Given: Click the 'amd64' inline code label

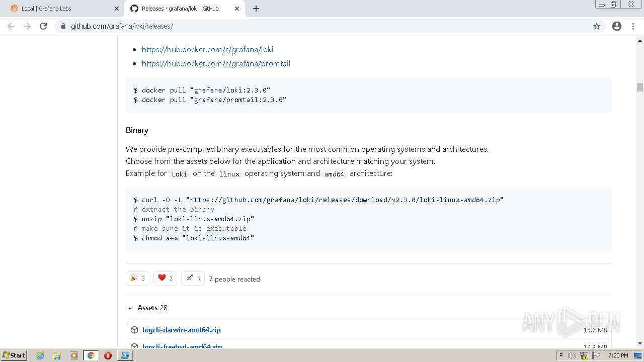Looking at the screenshot, I should (335, 174).
